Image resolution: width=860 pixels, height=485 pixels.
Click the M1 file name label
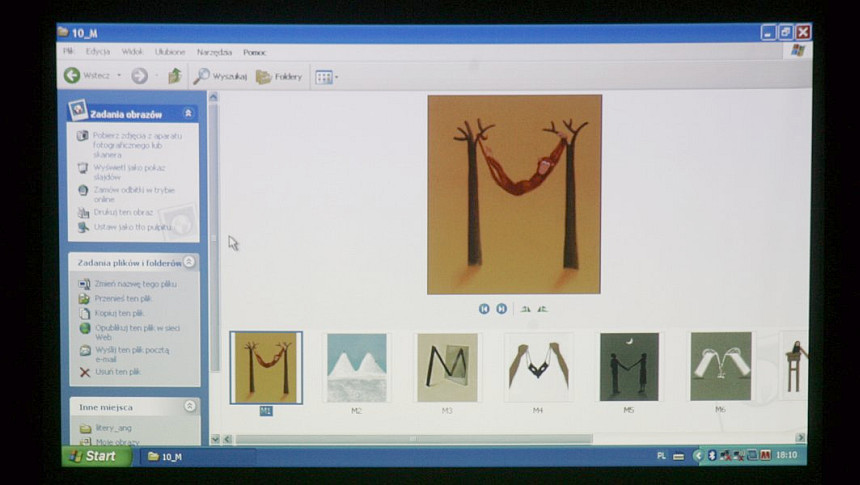[x=266, y=411]
